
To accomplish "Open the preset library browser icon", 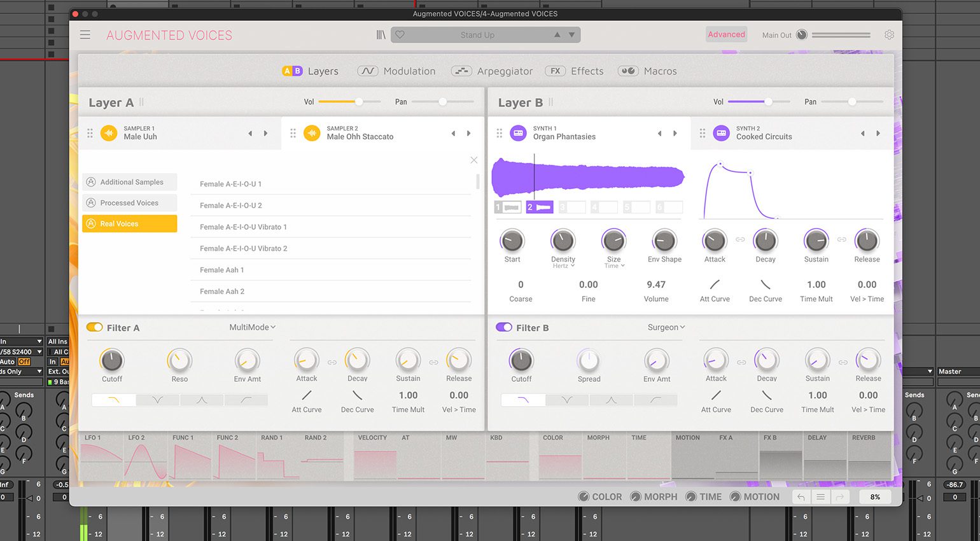I will coord(381,35).
